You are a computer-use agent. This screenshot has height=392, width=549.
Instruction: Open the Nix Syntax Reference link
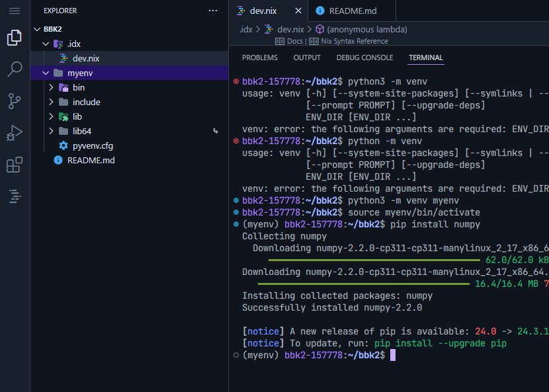pyautogui.click(x=355, y=41)
